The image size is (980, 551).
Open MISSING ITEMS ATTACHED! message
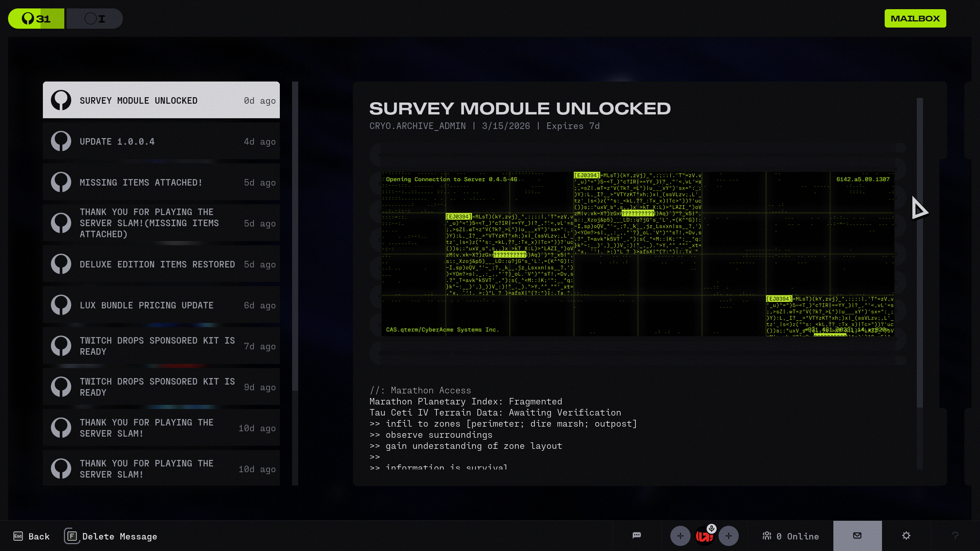[x=161, y=183]
